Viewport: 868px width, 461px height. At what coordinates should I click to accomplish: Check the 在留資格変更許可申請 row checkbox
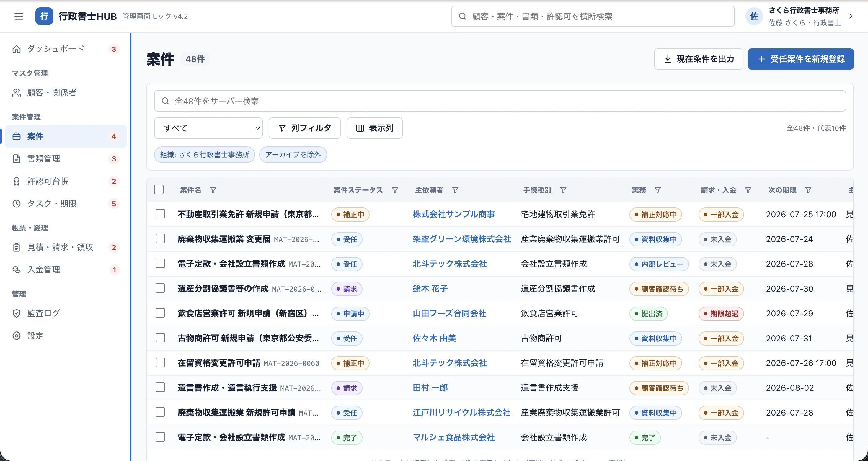160,363
